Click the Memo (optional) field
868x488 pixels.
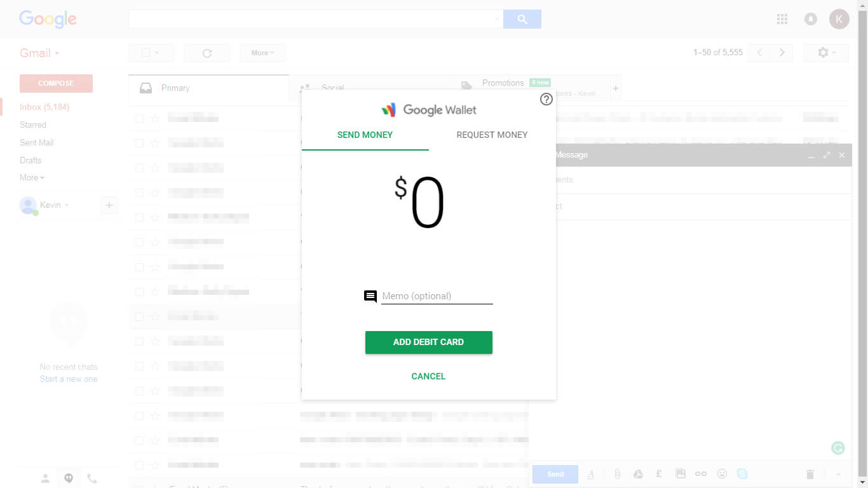point(437,296)
